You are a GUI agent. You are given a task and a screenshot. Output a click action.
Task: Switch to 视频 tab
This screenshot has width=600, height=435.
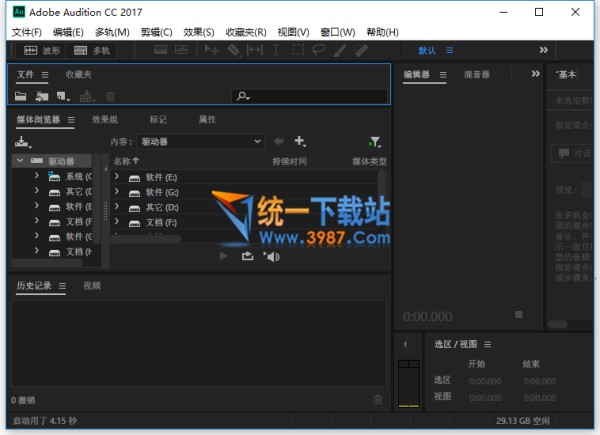coord(92,286)
